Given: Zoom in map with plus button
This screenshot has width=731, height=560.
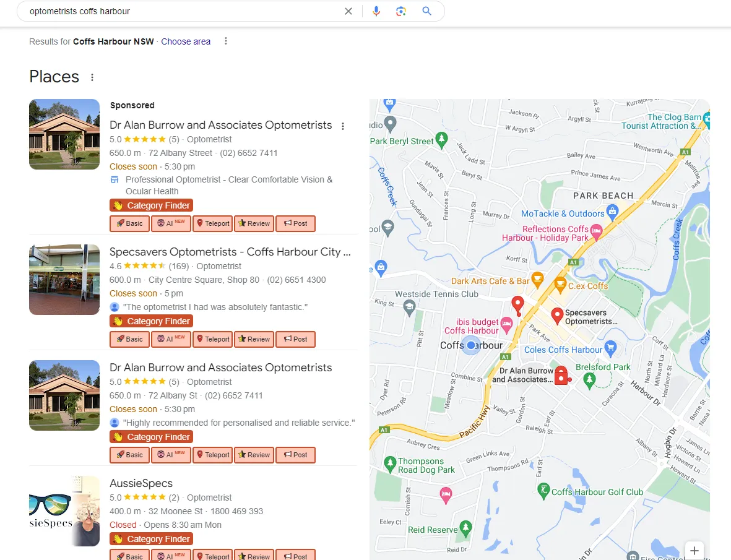Looking at the screenshot, I should (694, 551).
